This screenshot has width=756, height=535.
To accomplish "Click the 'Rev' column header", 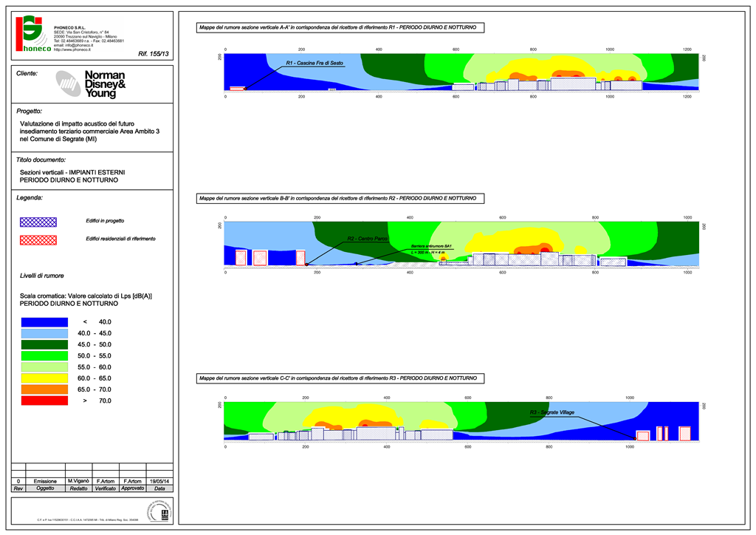I will 18,488.
